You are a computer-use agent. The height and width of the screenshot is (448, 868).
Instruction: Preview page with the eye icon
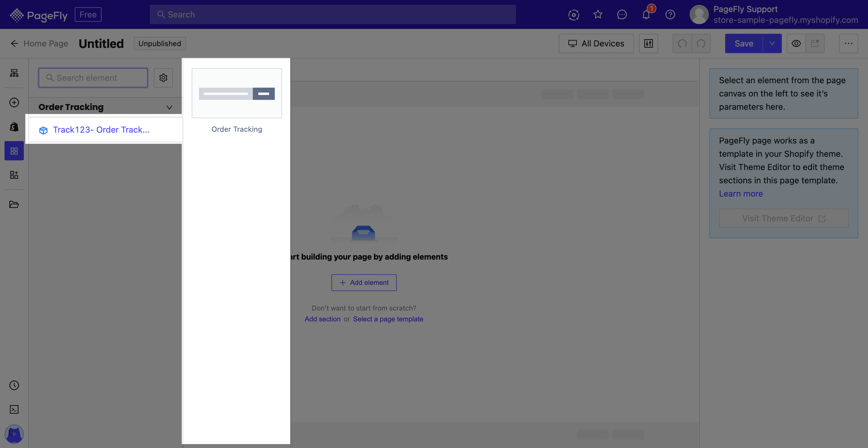click(x=796, y=43)
